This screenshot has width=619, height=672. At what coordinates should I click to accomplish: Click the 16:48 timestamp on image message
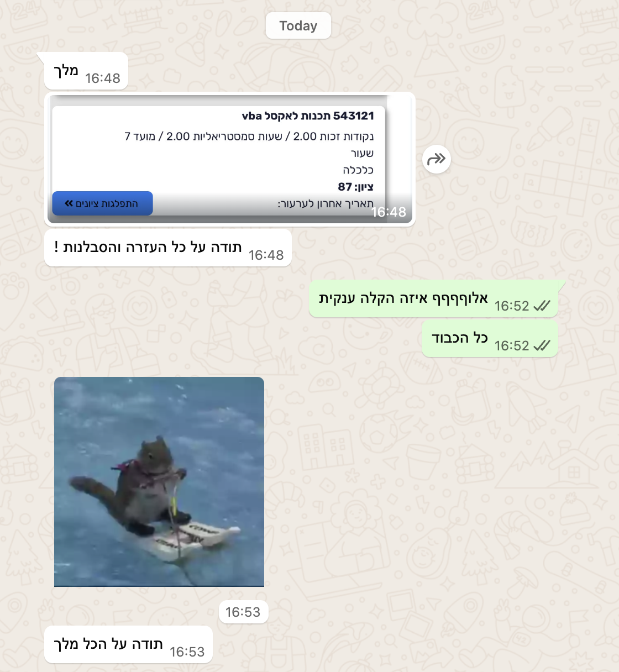[x=389, y=212]
